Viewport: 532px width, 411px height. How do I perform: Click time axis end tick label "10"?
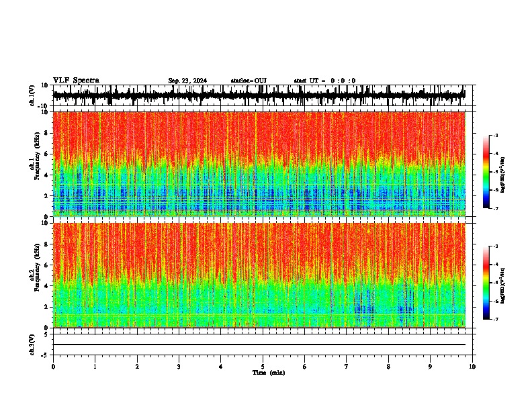point(472,367)
